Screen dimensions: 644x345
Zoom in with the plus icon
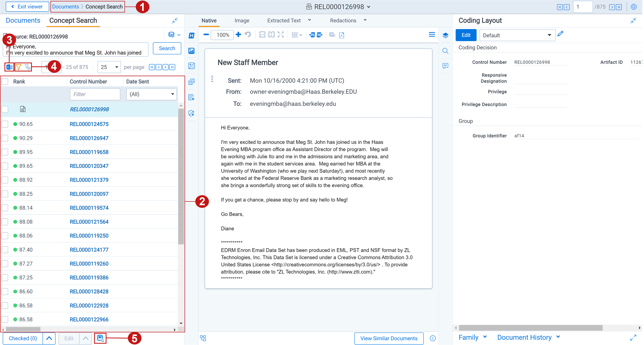pos(238,35)
